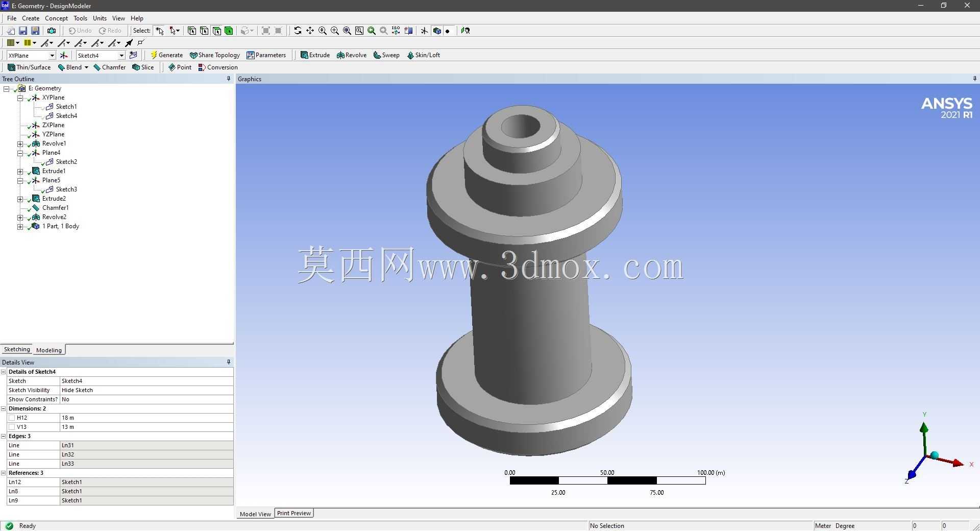Screen dimensions: 980x531
Task: Pin the Tree Outline panel
Action: 229,79
